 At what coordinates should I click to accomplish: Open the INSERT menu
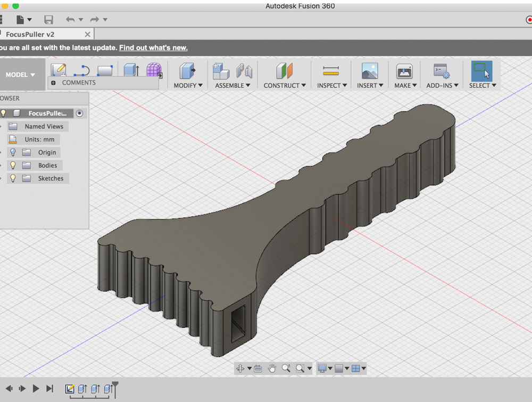pyautogui.click(x=370, y=86)
